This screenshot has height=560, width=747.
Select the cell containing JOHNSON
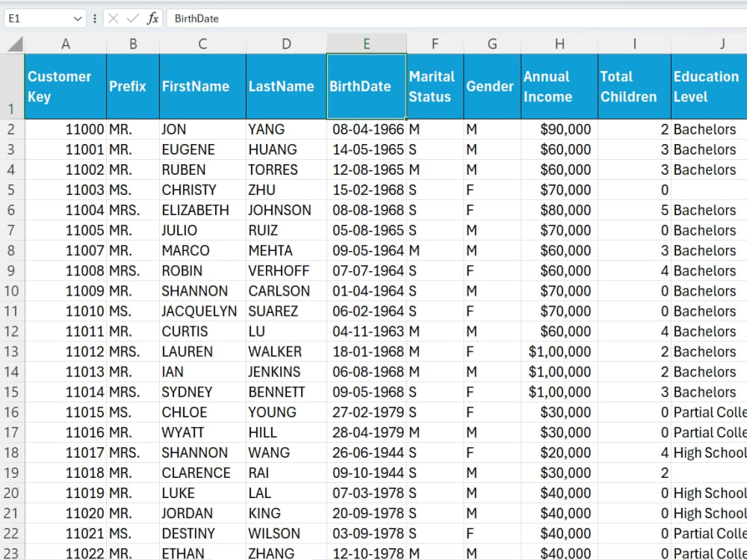click(x=286, y=210)
